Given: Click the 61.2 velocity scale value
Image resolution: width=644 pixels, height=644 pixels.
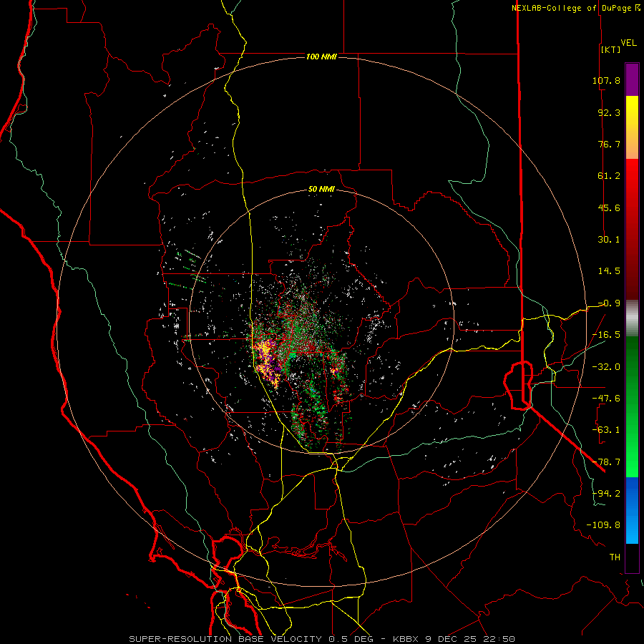Looking at the screenshot, I should (609, 176).
